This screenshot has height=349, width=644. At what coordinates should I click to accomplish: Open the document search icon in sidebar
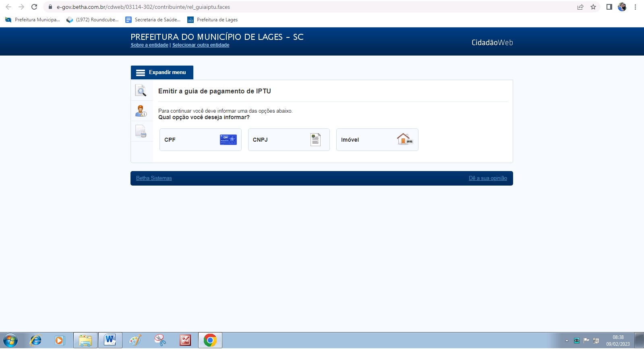click(x=141, y=91)
